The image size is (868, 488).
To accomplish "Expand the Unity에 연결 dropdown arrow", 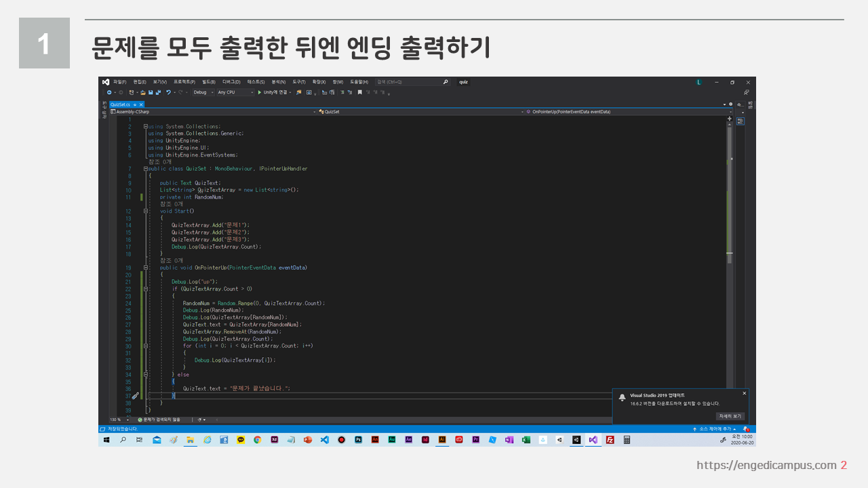I will tap(292, 92).
